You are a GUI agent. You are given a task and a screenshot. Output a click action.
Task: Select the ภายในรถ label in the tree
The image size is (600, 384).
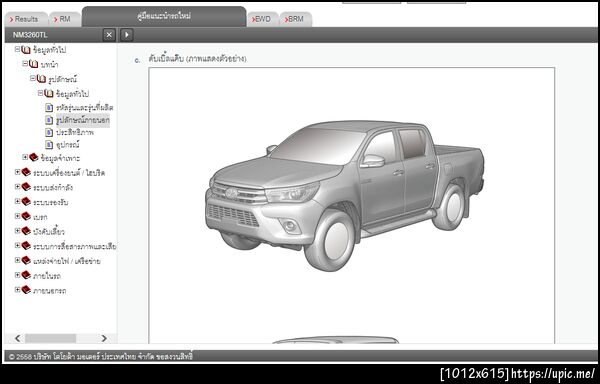(x=47, y=276)
